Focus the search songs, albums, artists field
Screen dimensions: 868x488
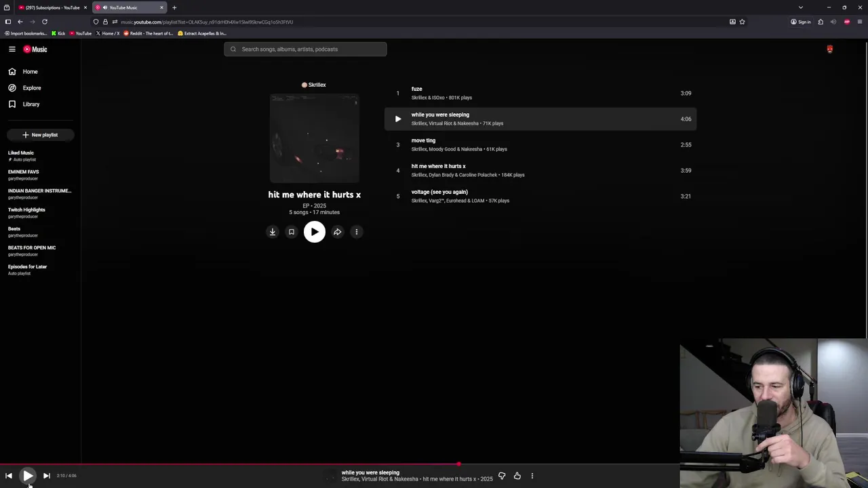(306, 49)
